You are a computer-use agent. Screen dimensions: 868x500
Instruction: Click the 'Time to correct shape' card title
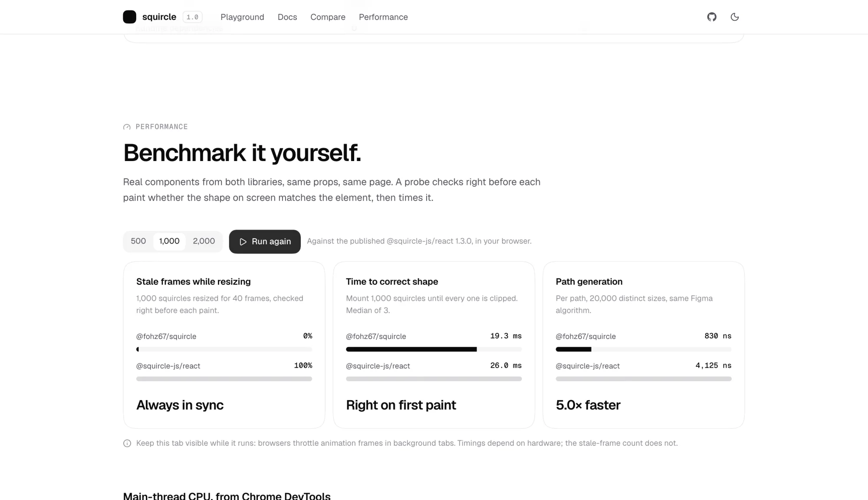click(392, 282)
